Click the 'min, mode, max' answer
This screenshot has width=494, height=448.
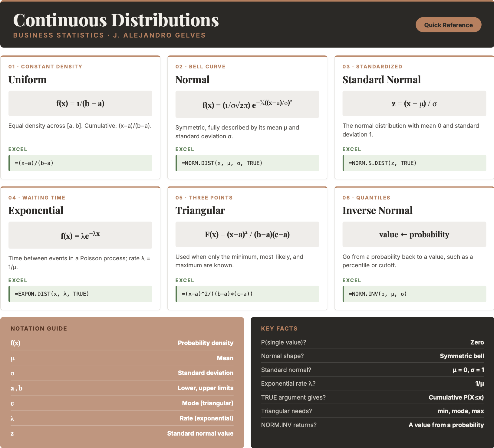tap(461, 411)
